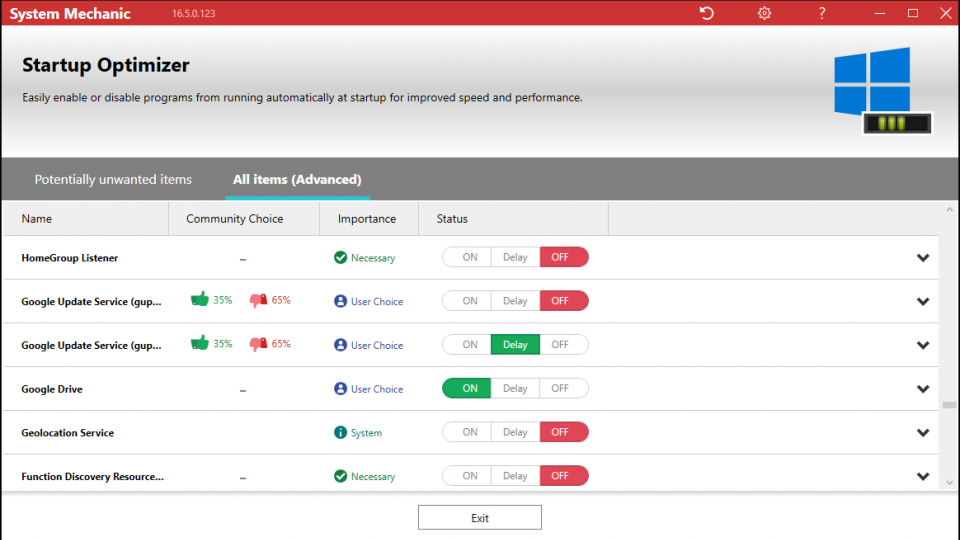Set first Google Update Service to Delay
Image resolution: width=960 pixels, height=540 pixels.
tap(515, 301)
